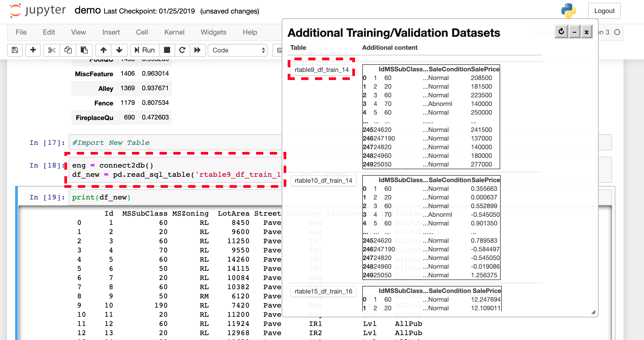644x340 pixels.
Task: Restart and run all fast-forward icon
Action: pos(198,50)
